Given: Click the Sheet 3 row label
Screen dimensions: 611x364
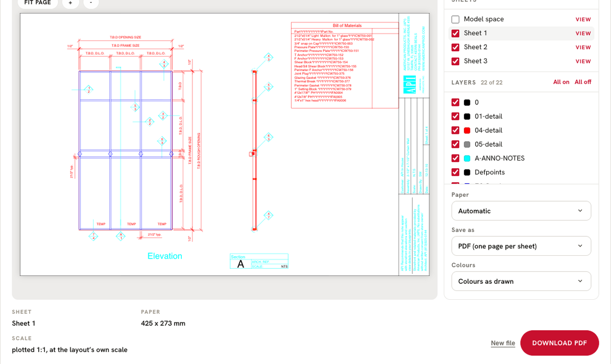Looking at the screenshot, I should click(x=476, y=61).
